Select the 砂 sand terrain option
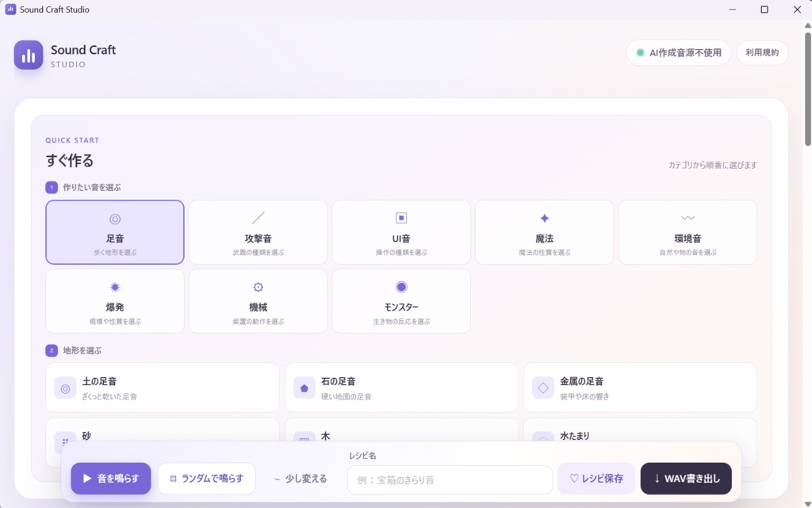This screenshot has height=508, width=812. click(162, 430)
